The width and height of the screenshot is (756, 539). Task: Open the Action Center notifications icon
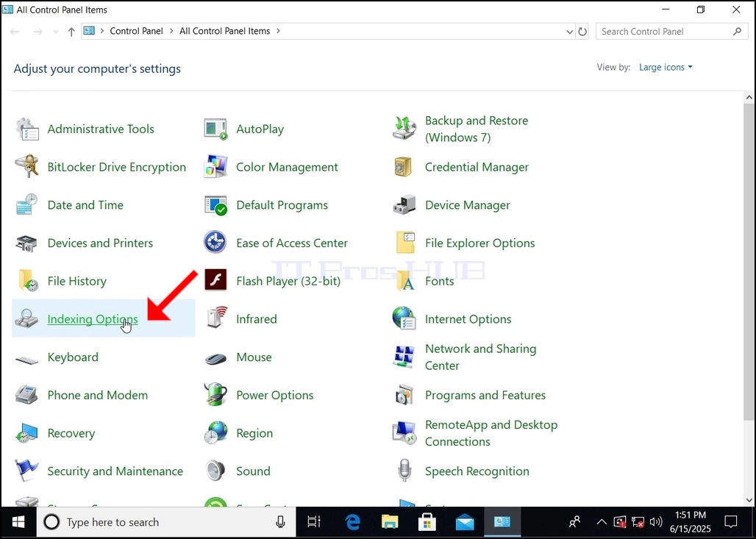click(x=731, y=522)
